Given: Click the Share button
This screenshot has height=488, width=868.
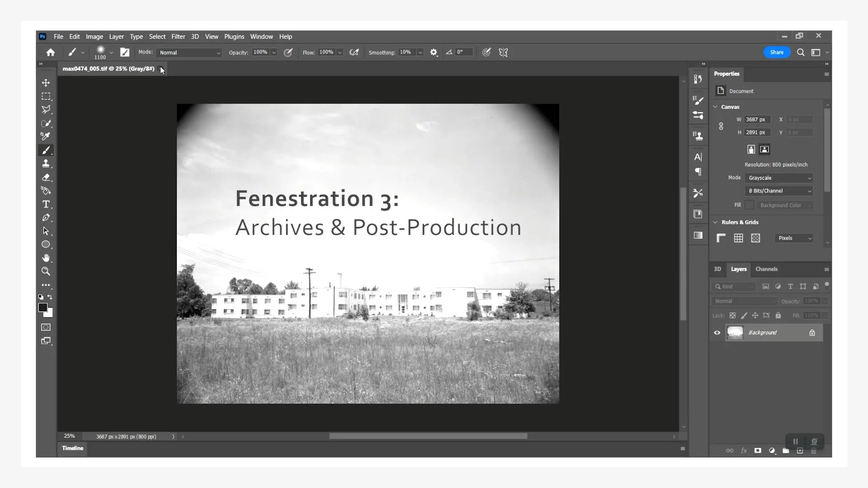Looking at the screenshot, I should pos(777,52).
